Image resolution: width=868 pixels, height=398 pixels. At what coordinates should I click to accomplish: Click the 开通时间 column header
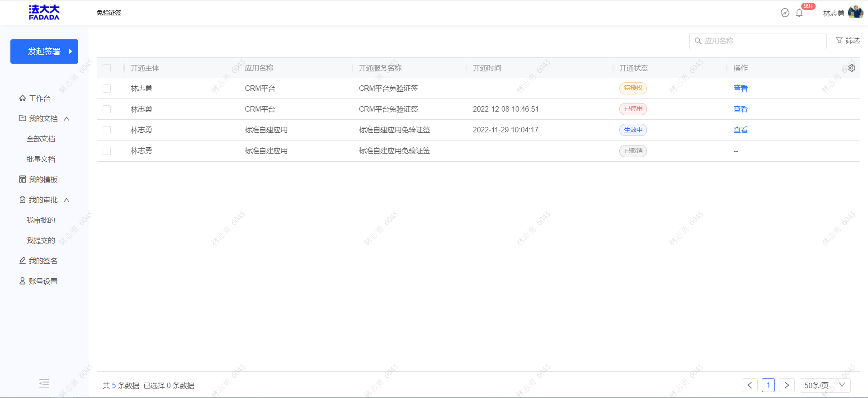[487, 68]
